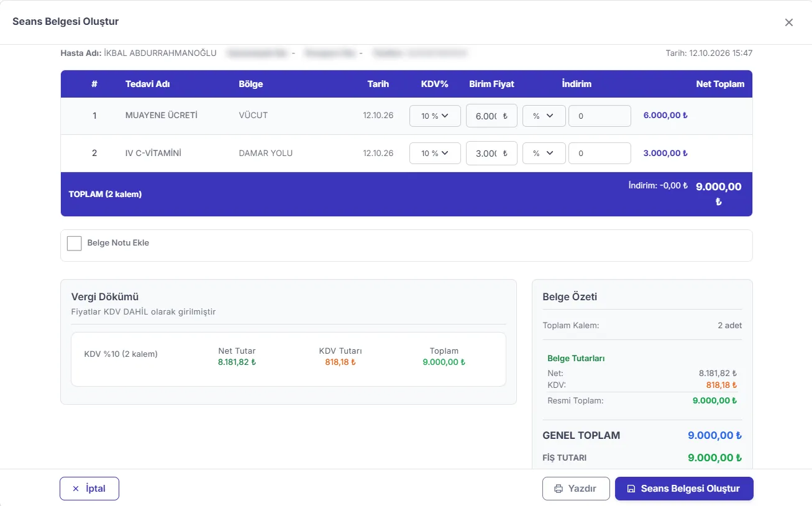Select the MUAYENE ÜCRETİ treatment name
812x506 pixels.
click(x=162, y=116)
